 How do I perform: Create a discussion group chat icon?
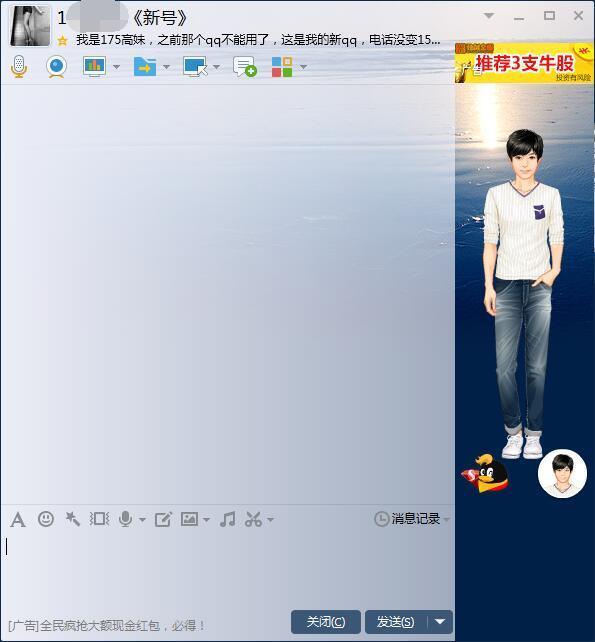244,66
